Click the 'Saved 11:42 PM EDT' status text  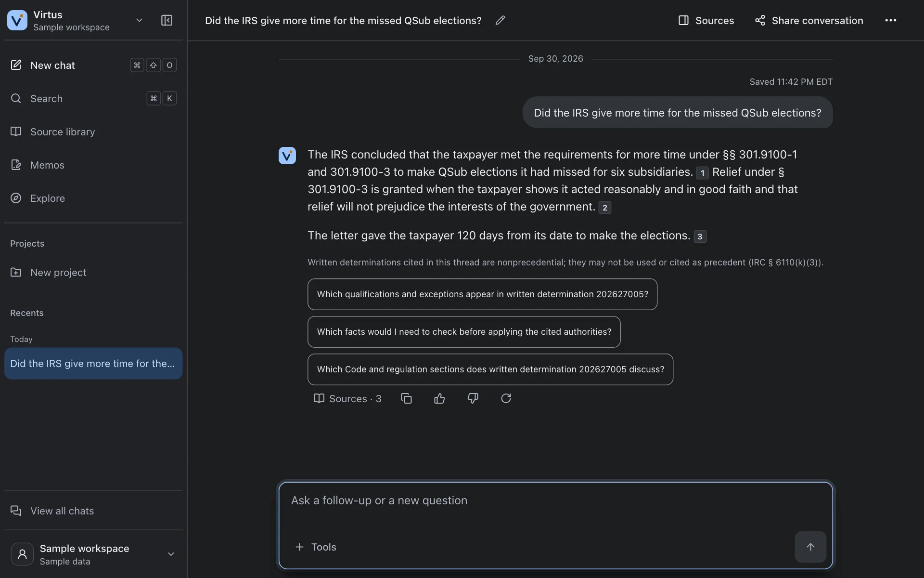coord(791,82)
